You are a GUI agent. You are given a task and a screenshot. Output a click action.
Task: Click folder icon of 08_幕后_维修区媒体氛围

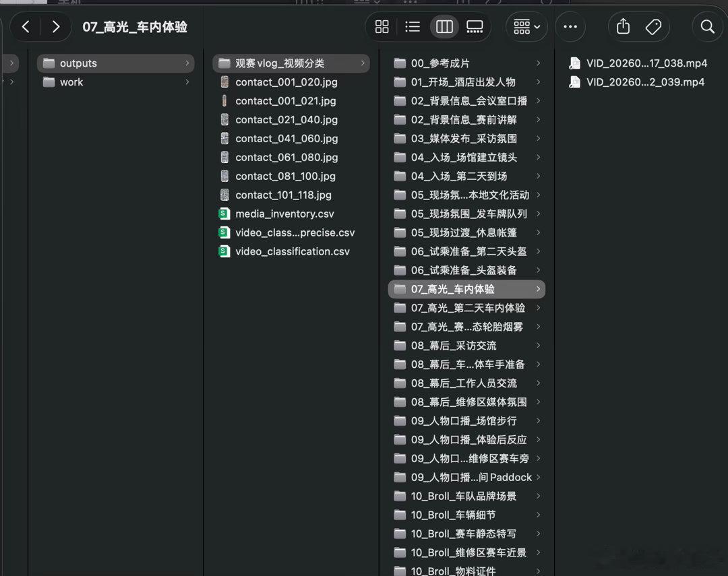click(x=400, y=402)
